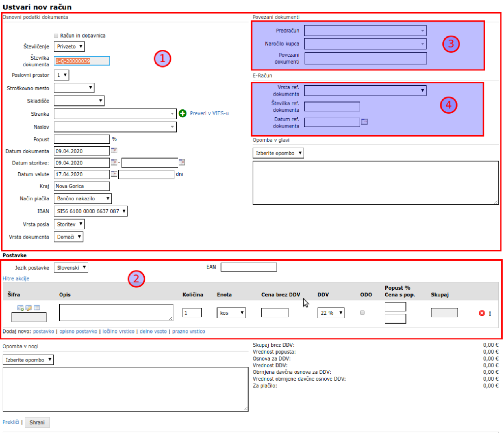This screenshot has height=433, width=504.
Task: Open calendar picker for Datum valute
Action: 114,174
